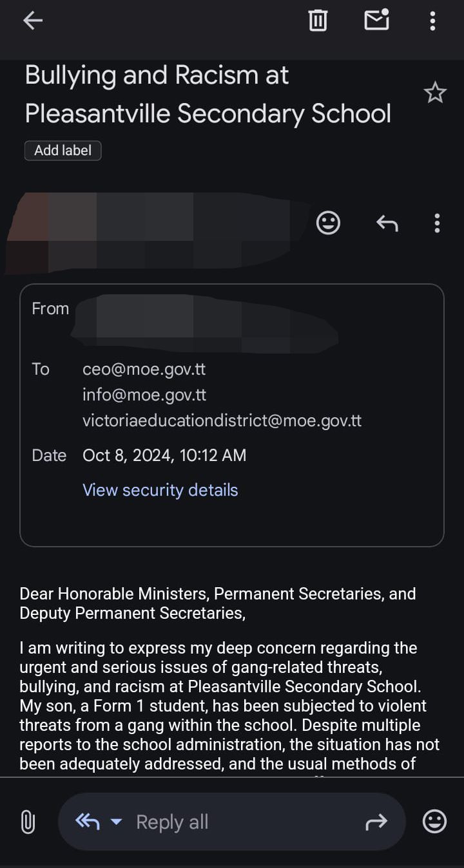The width and height of the screenshot is (464, 868).
Task: Forward email using right arrow icon
Action: point(376,822)
